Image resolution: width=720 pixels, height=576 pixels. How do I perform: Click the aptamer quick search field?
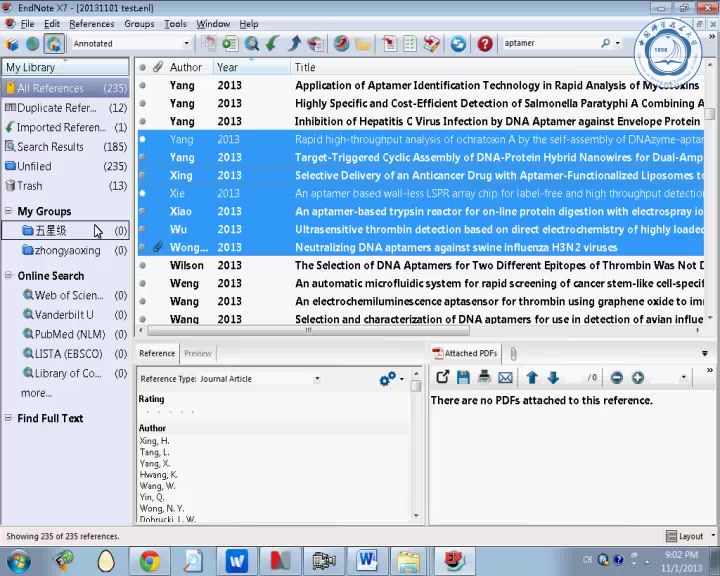click(550, 43)
